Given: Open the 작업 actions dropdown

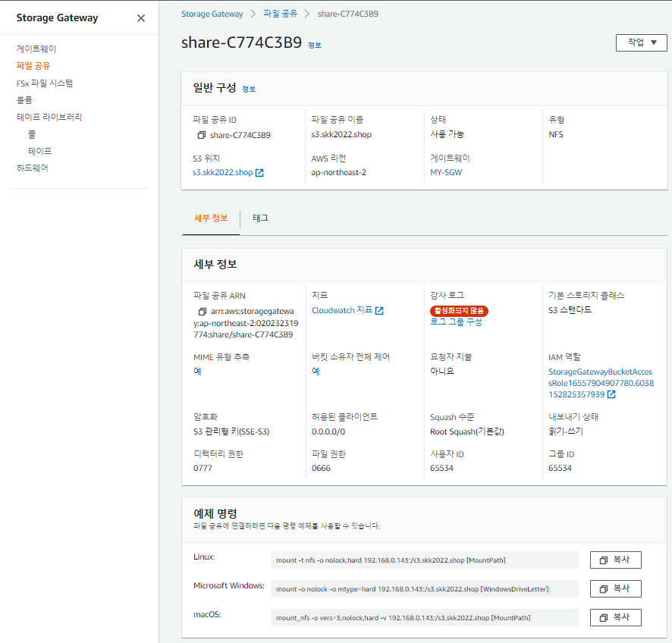Looking at the screenshot, I should click(641, 42).
